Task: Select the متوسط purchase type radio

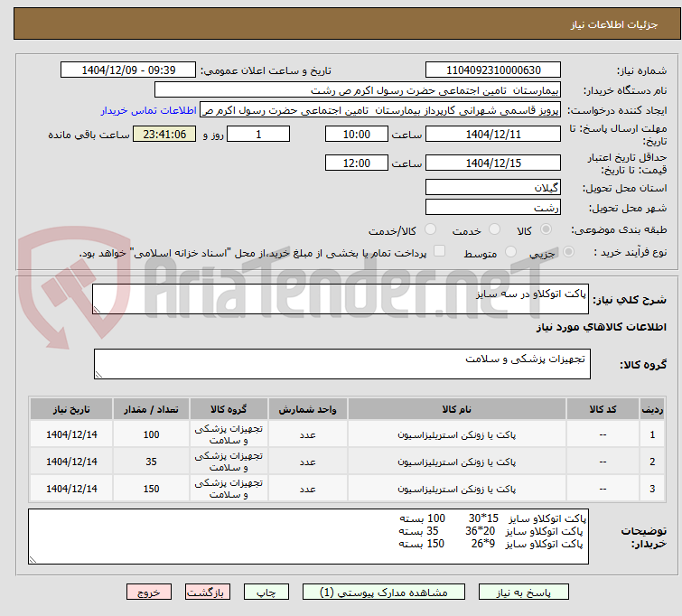Action: [510, 252]
